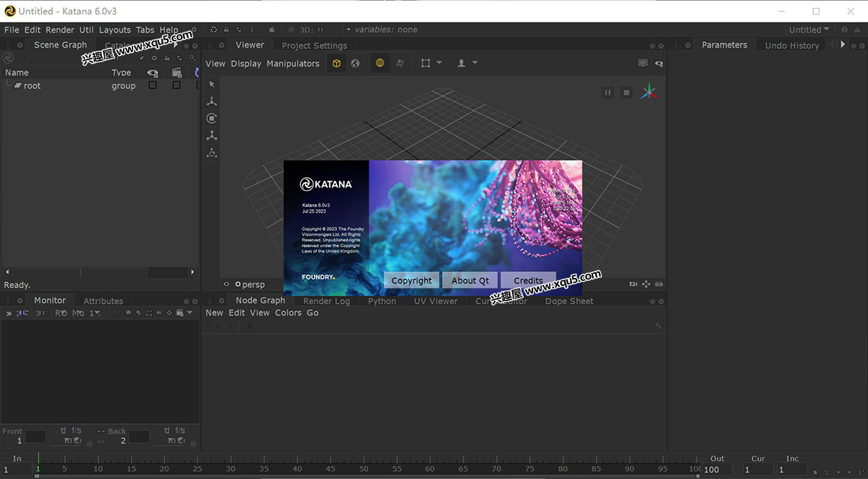The height and width of the screenshot is (479, 868).
Task: Click the eye column header in Scene Graph
Action: 153,72
